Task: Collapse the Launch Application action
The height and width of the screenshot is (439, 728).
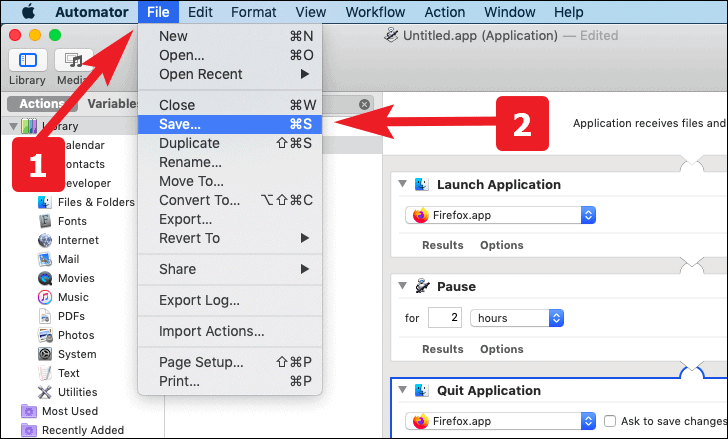Action: pyautogui.click(x=403, y=184)
